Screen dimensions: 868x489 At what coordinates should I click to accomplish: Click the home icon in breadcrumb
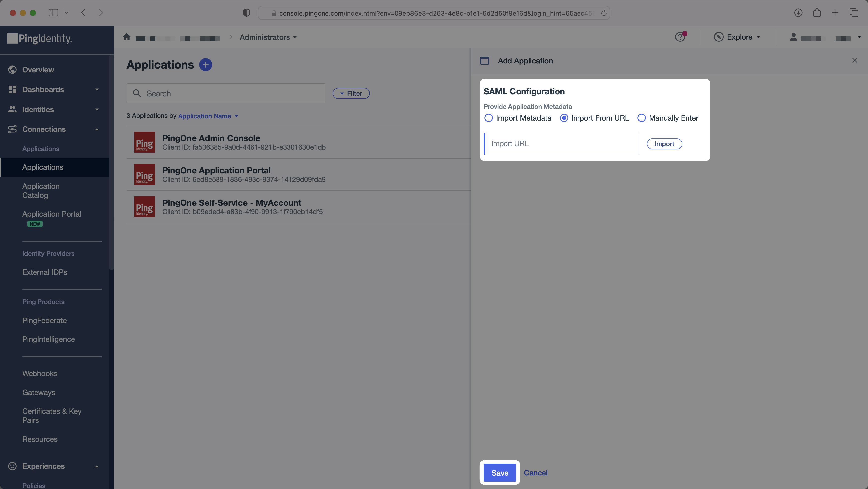coord(126,37)
